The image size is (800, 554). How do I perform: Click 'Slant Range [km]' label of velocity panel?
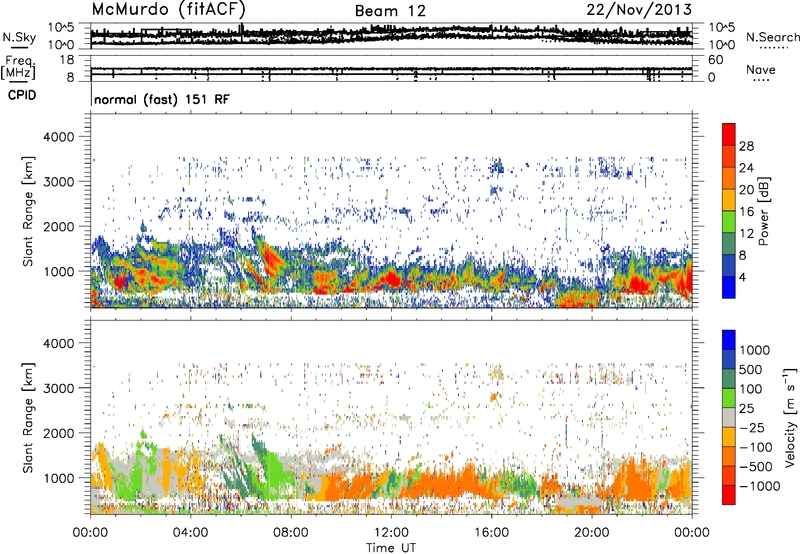pos(28,418)
